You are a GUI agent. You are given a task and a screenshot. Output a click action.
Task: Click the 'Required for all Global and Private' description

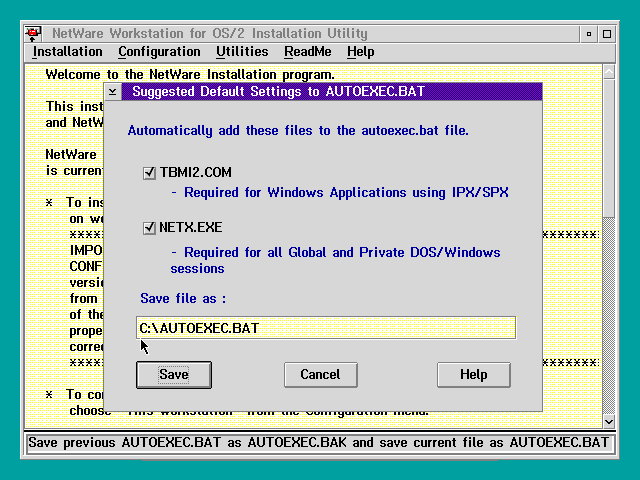tap(336, 260)
